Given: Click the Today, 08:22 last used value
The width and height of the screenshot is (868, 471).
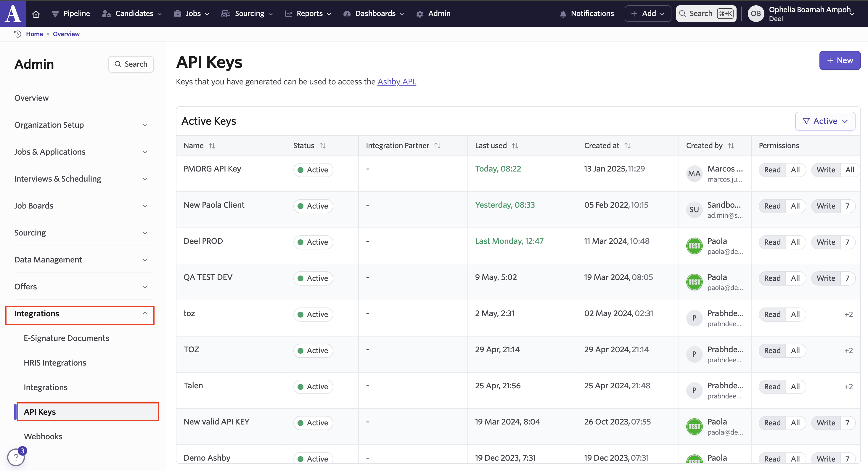Looking at the screenshot, I should click(x=498, y=169).
